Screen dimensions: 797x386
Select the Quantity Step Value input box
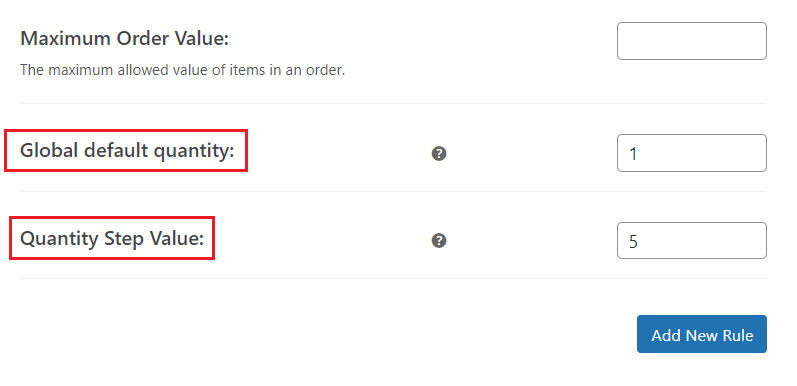(x=691, y=241)
